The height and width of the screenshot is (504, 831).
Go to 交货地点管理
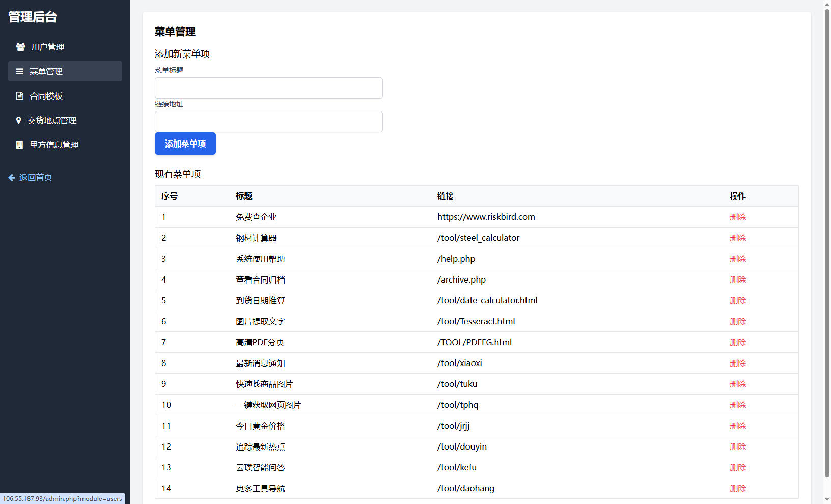click(x=65, y=120)
